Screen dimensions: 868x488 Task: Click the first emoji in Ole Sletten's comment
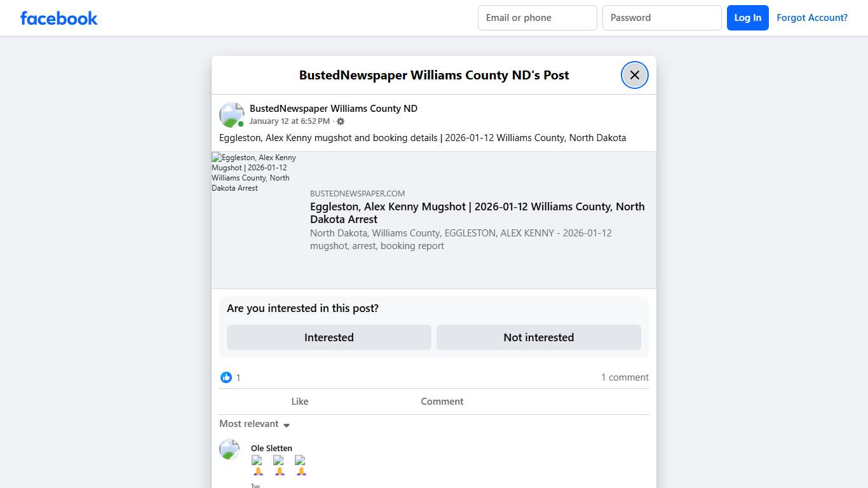tap(258, 465)
